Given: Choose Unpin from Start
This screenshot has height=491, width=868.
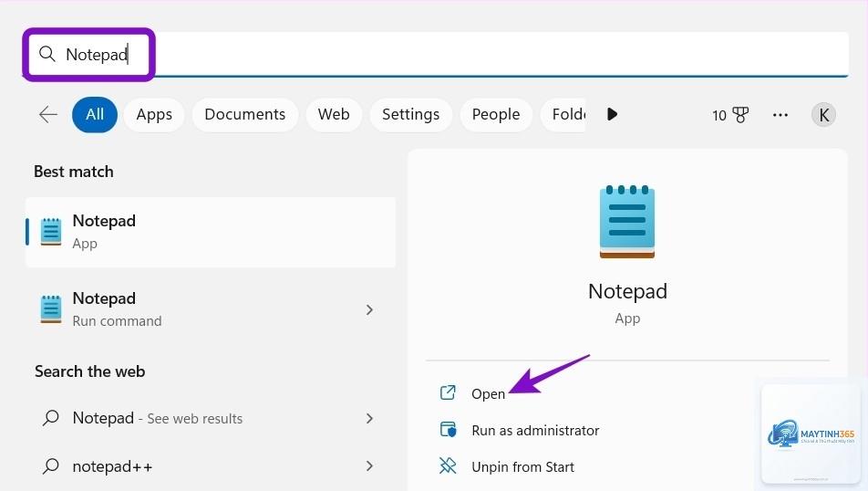Looking at the screenshot, I should pos(522,467).
